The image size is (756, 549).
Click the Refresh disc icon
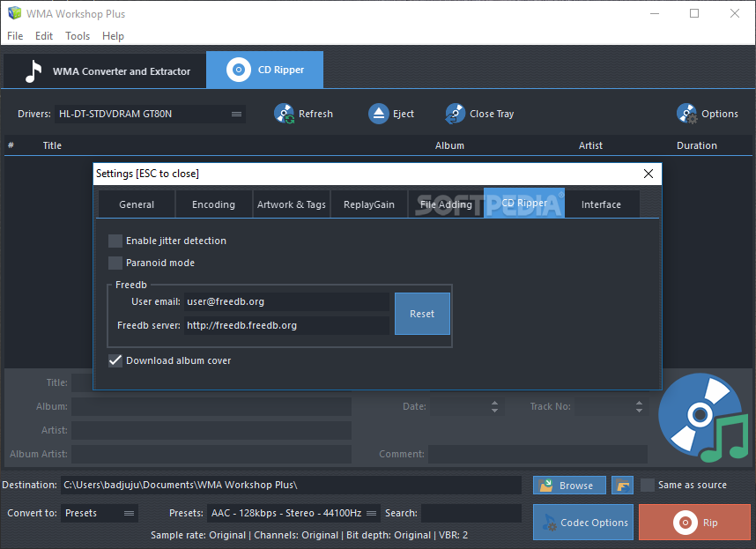tap(284, 114)
